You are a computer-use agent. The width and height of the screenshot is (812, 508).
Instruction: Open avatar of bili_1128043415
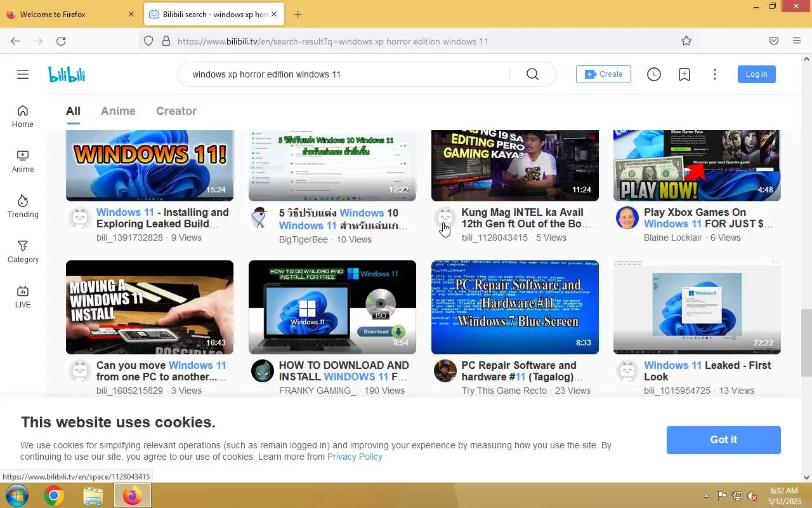[x=445, y=218]
